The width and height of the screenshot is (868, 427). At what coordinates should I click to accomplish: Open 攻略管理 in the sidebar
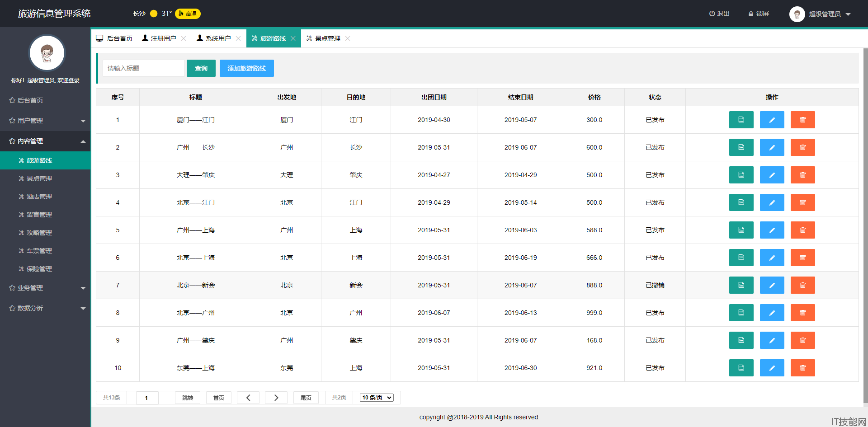pos(45,233)
